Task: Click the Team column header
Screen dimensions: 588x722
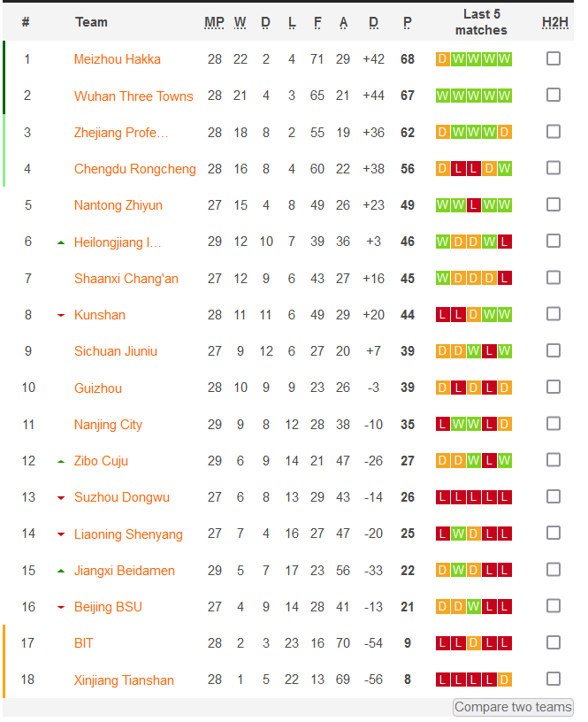Action: pos(91,22)
